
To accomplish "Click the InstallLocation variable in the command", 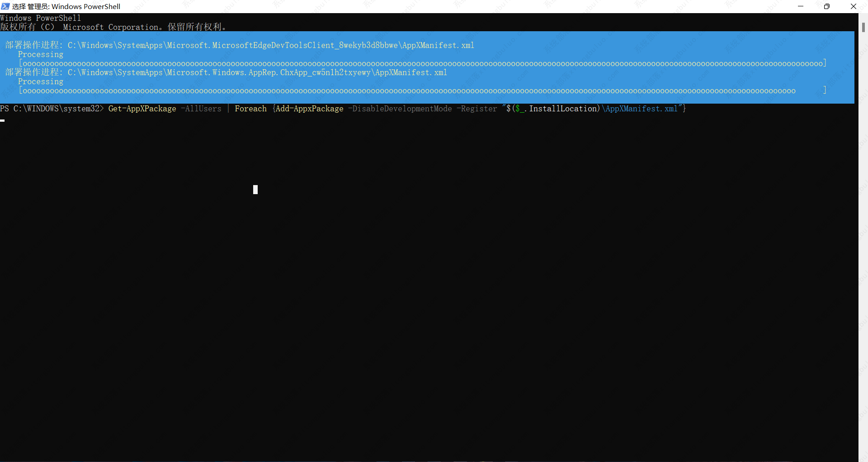I will 563,109.
